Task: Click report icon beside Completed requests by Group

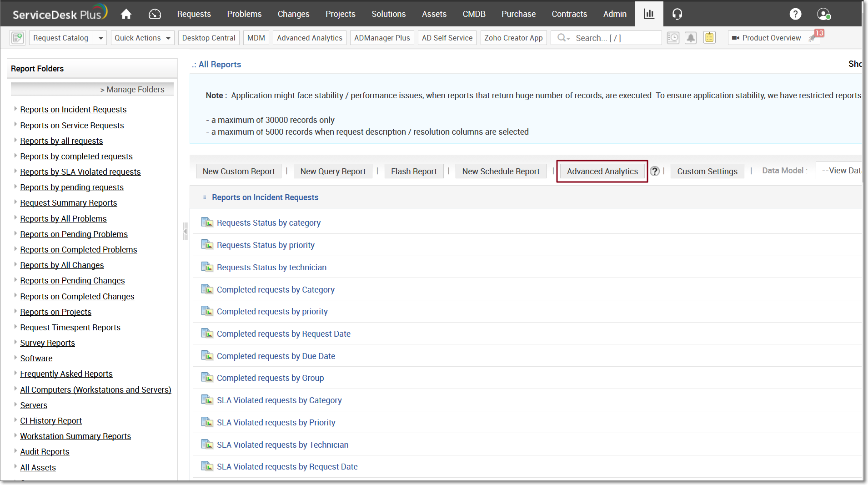Action: pyautogui.click(x=207, y=377)
